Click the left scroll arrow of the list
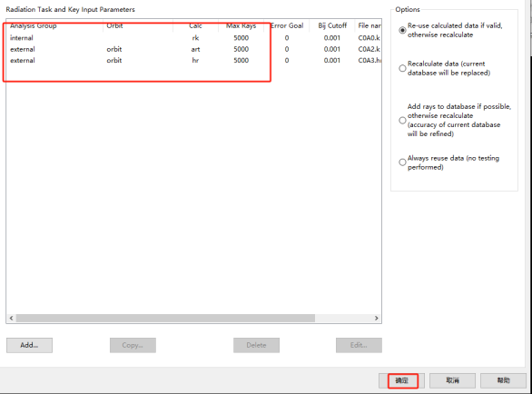Image resolution: width=532 pixels, height=394 pixels. 11,318
